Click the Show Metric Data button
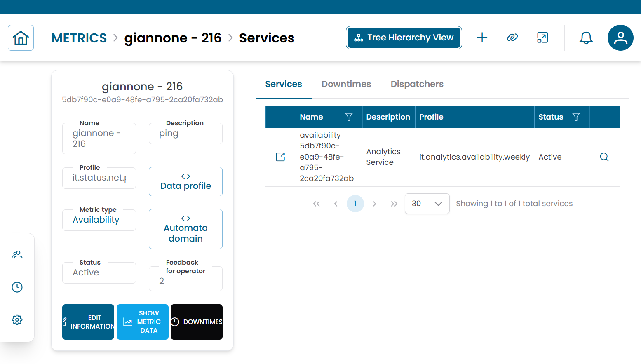The height and width of the screenshot is (364, 641). (x=143, y=322)
